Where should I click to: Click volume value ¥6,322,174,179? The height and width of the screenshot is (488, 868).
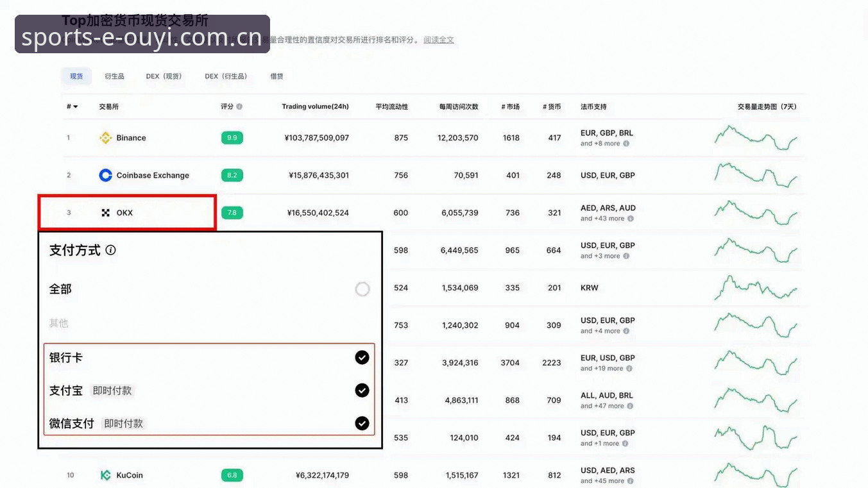322,475
